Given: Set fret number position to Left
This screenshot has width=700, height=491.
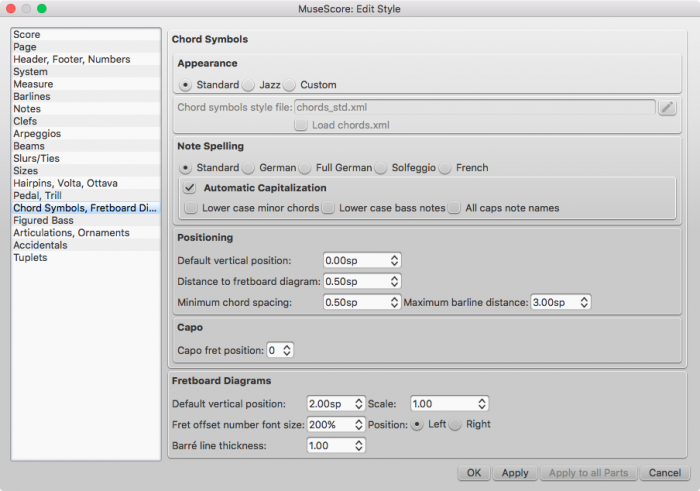Looking at the screenshot, I should 417,424.
